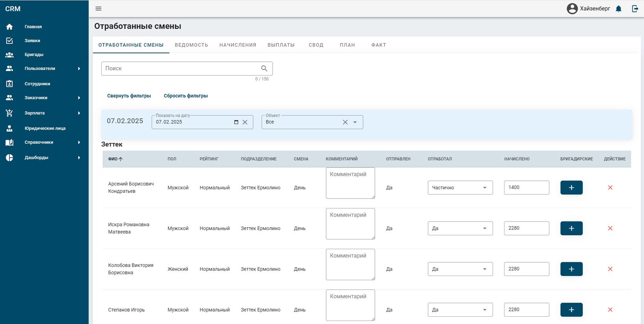This screenshot has width=644, height=324.
Task: Focus the Поиск search field
Action: point(187,68)
